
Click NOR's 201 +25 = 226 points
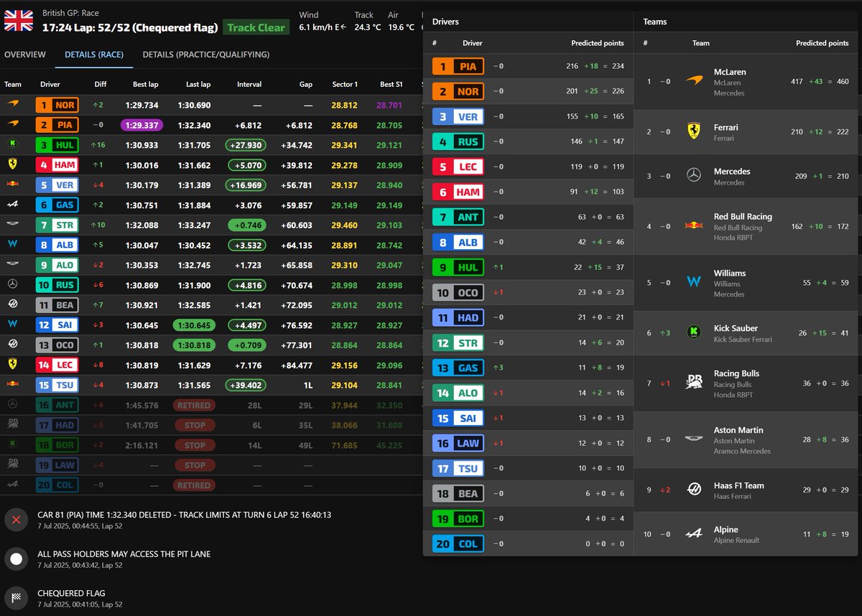[x=595, y=91]
